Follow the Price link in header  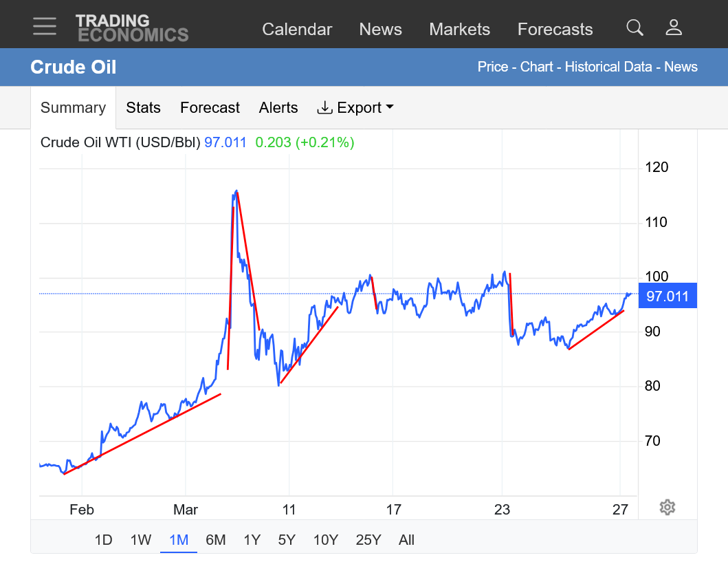pos(492,67)
